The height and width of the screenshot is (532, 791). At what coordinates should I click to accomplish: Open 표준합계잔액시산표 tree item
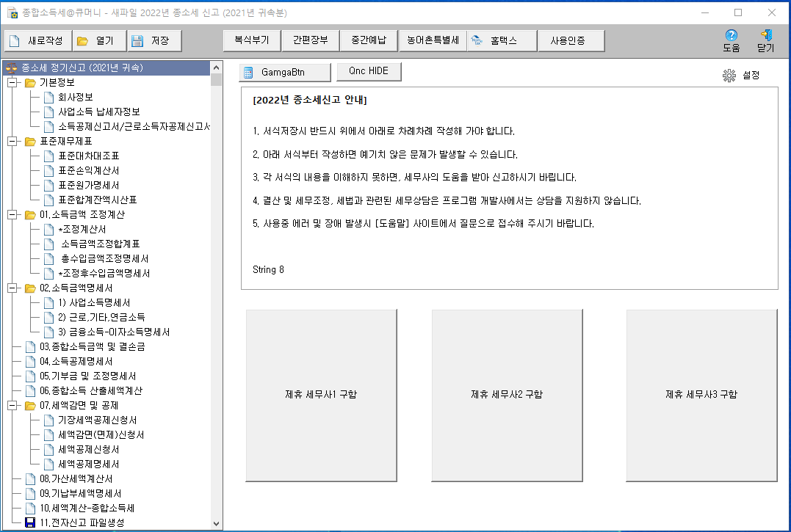click(98, 200)
